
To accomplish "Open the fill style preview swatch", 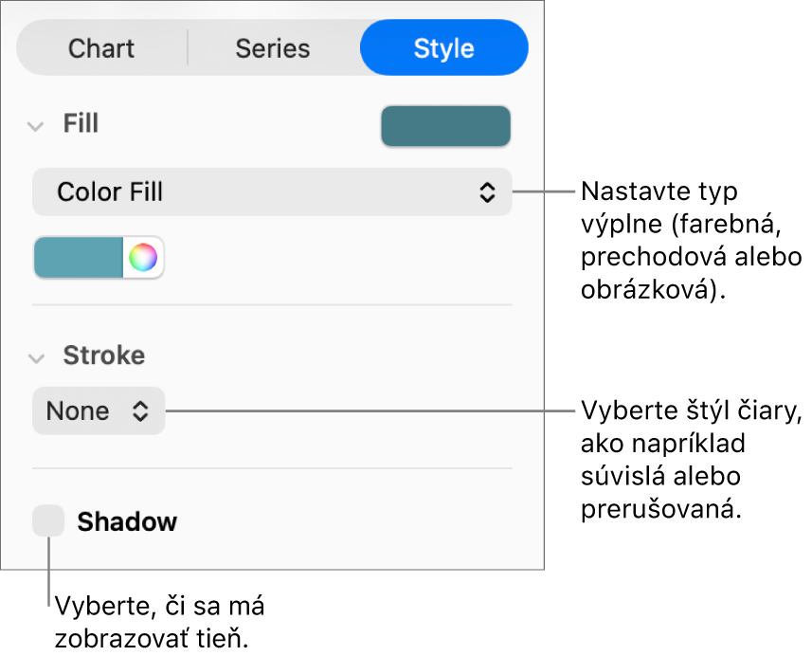I will click(x=445, y=126).
